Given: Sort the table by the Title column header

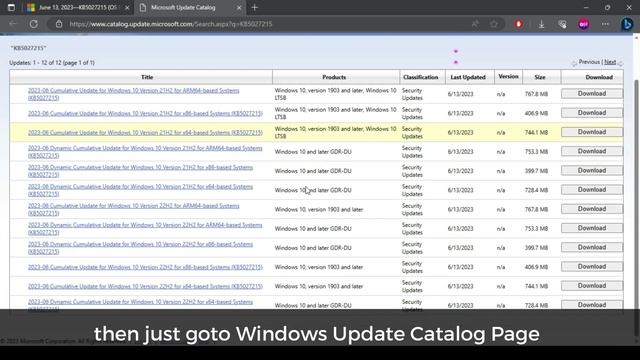Looking at the screenshot, I should pyautogui.click(x=147, y=77).
